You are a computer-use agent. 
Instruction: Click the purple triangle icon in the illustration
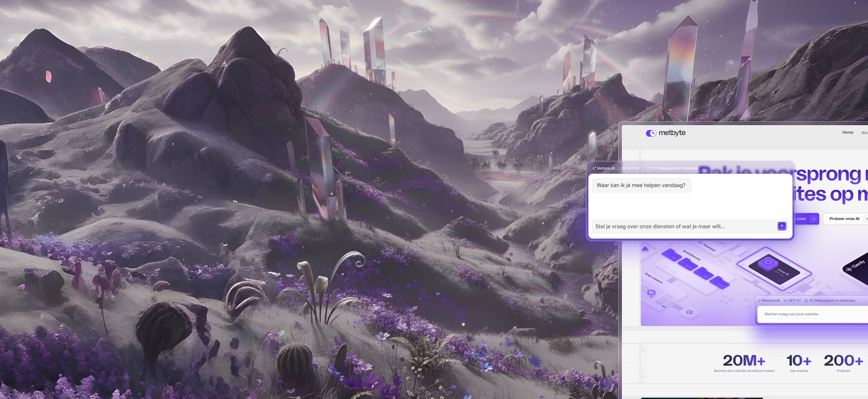[x=645, y=249]
